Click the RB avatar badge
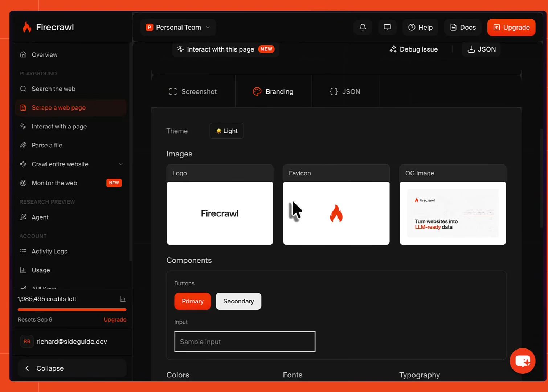This screenshot has height=392, width=548. tap(27, 342)
